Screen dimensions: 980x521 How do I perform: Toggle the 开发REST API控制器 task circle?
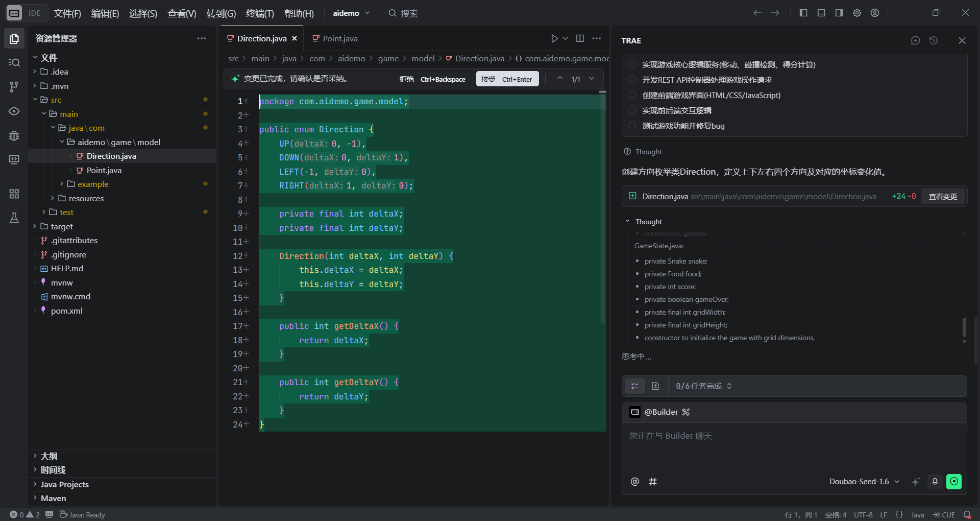pos(632,80)
